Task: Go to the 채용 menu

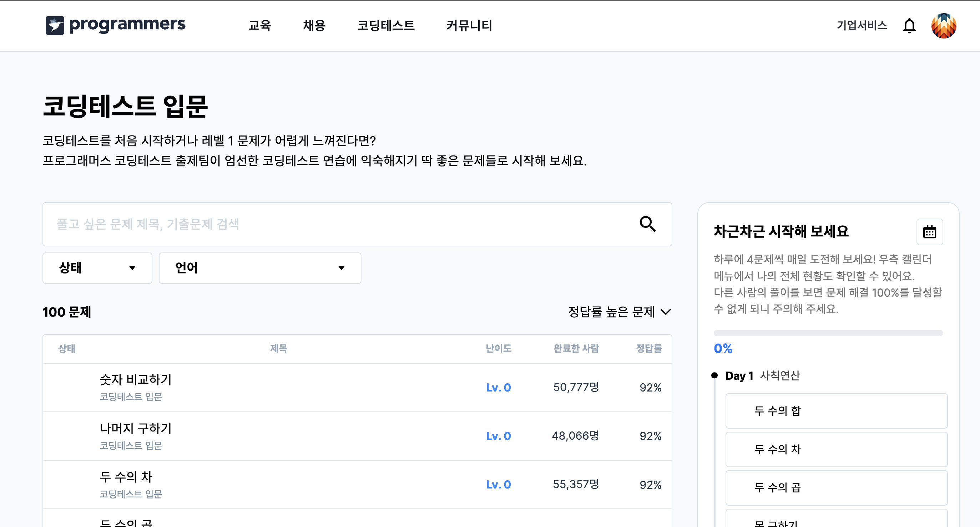Action: (x=314, y=25)
